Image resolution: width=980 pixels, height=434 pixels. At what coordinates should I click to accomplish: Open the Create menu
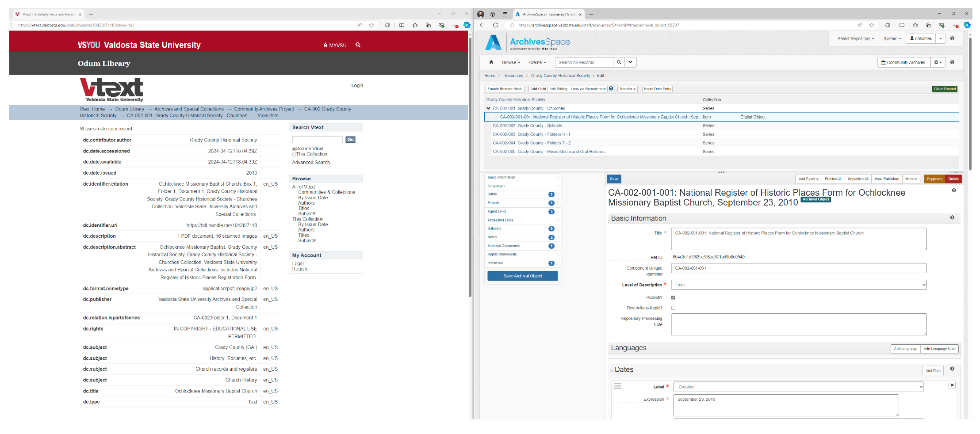click(537, 62)
